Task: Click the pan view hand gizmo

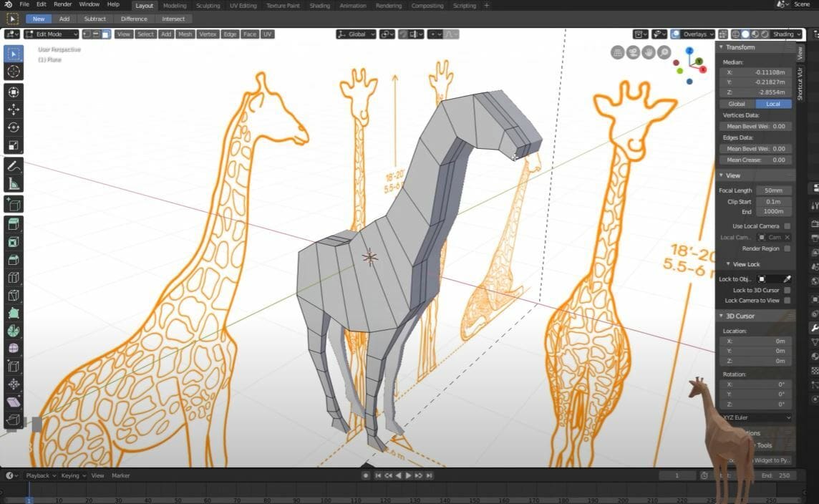Action: pos(648,52)
